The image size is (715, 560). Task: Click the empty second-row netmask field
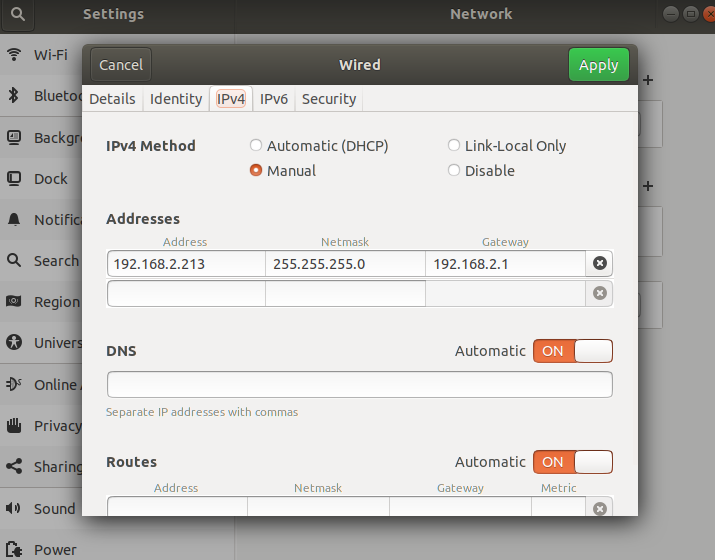click(345, 293)
